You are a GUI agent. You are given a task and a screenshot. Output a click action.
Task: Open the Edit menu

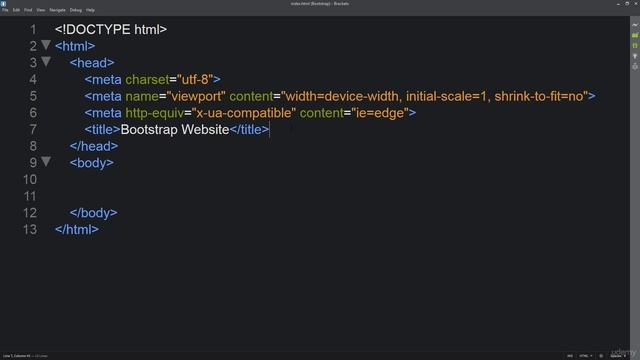[x=16, y=10]
